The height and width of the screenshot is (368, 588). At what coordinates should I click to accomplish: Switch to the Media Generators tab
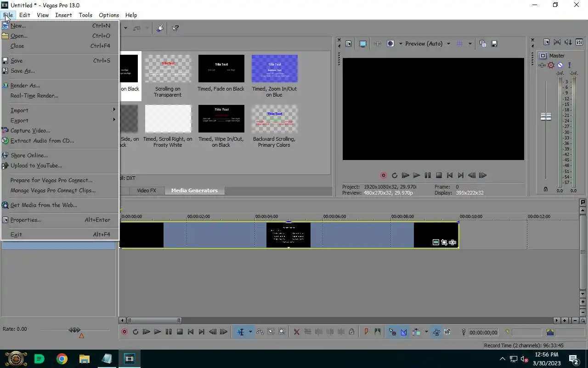pos(194,190)
